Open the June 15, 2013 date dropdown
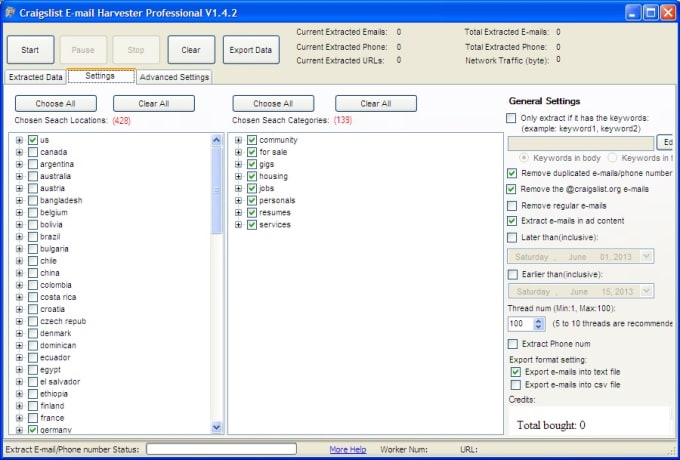The image size is (680, 460). click(x=647, y=291)
